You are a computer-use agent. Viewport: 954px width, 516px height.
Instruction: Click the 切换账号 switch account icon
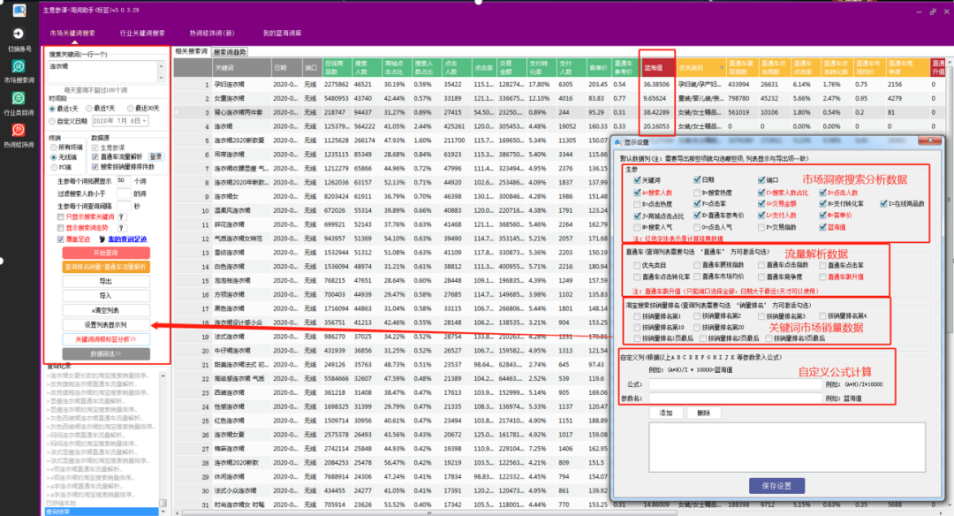click(x=18, y=34)
